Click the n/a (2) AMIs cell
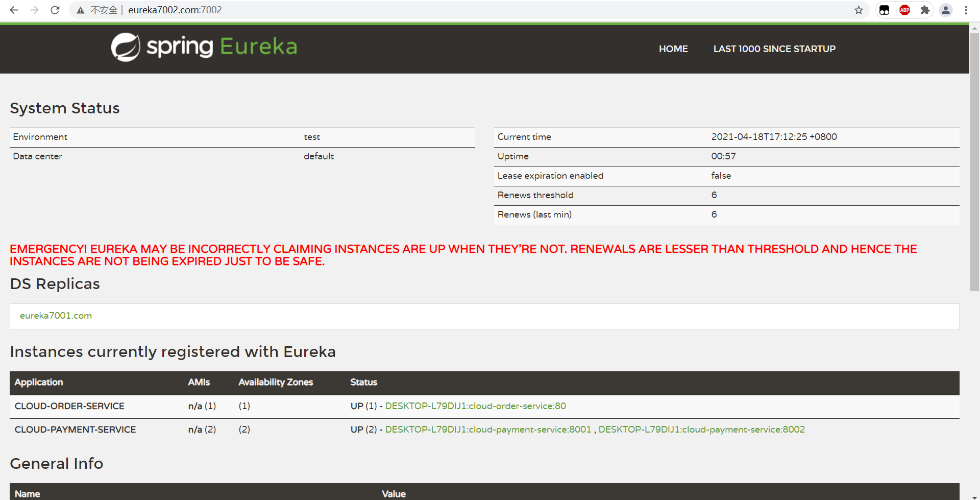 (x=202, y=430)
